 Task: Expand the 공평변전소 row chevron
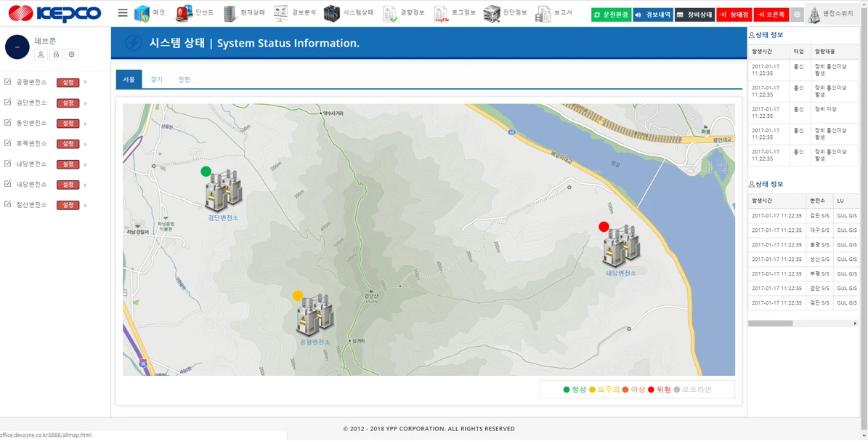85,83
